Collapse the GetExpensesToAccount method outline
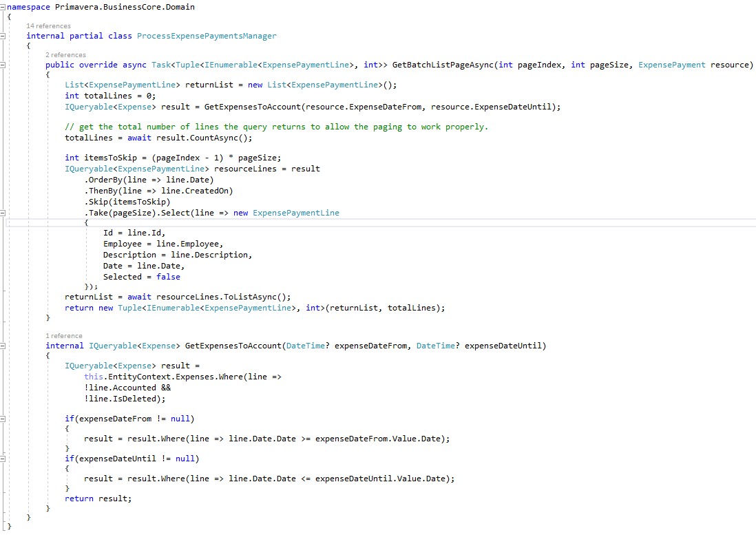This screenshot has height=535, width=756. click(x=3, y=346)
